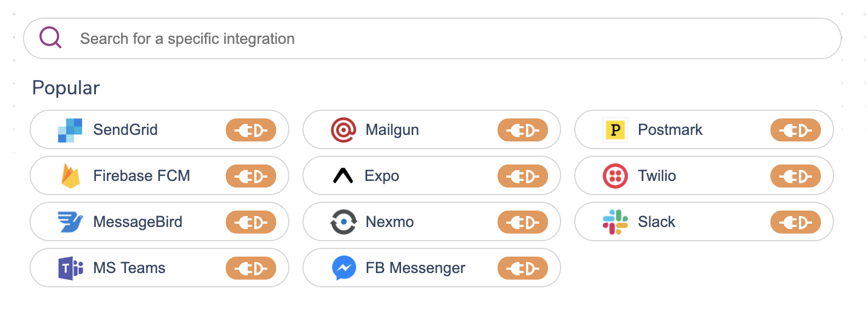Click the MS Teams logo icon
The image size is (868, 318).
tap(71, 268)
